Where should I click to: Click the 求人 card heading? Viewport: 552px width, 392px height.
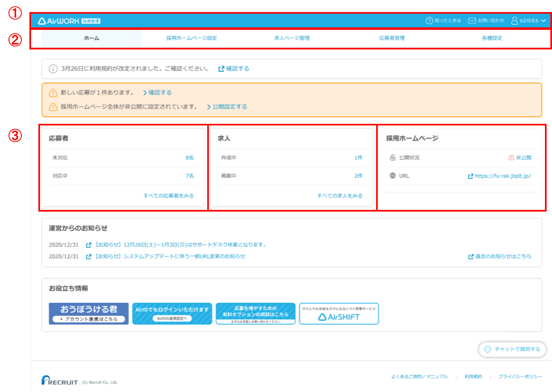pos(224,138)
